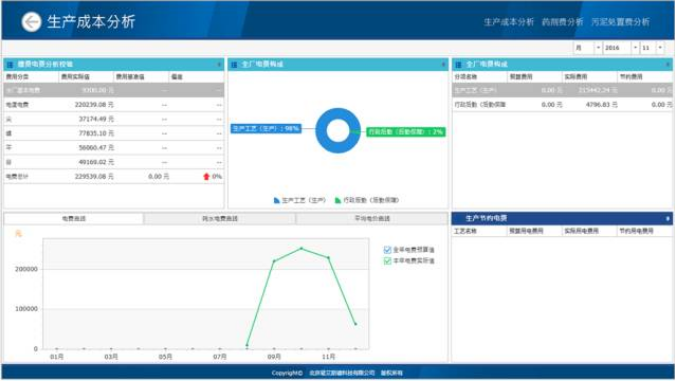The height and width of the screenshot is (381, 675).
Task: Collapse the 生产节约电费 panel using its header icon
Action: coord(668,219)
